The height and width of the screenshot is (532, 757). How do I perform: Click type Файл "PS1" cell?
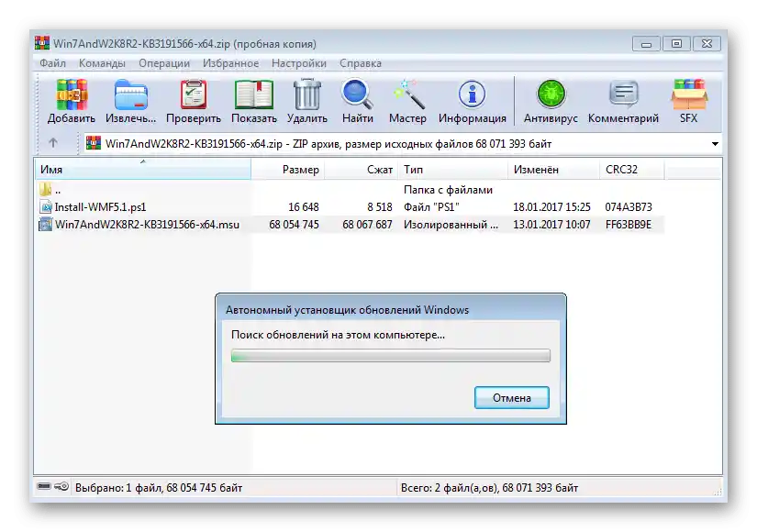point(431,207)
